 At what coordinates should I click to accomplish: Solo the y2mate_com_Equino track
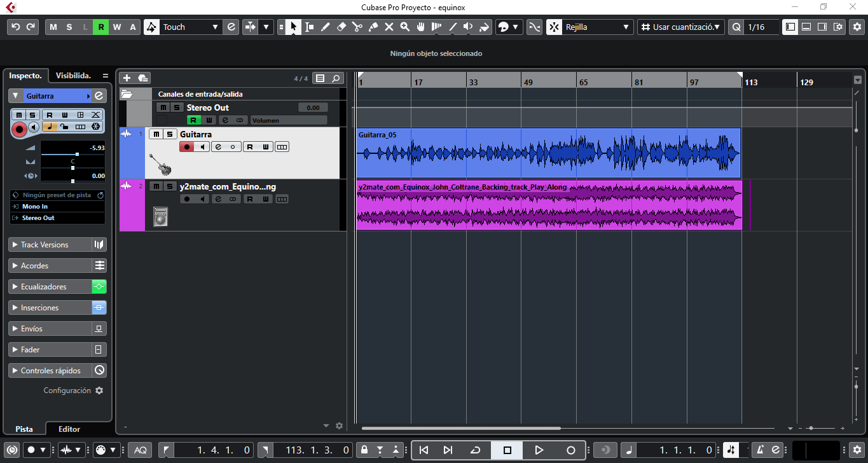(x=170, y=186)
